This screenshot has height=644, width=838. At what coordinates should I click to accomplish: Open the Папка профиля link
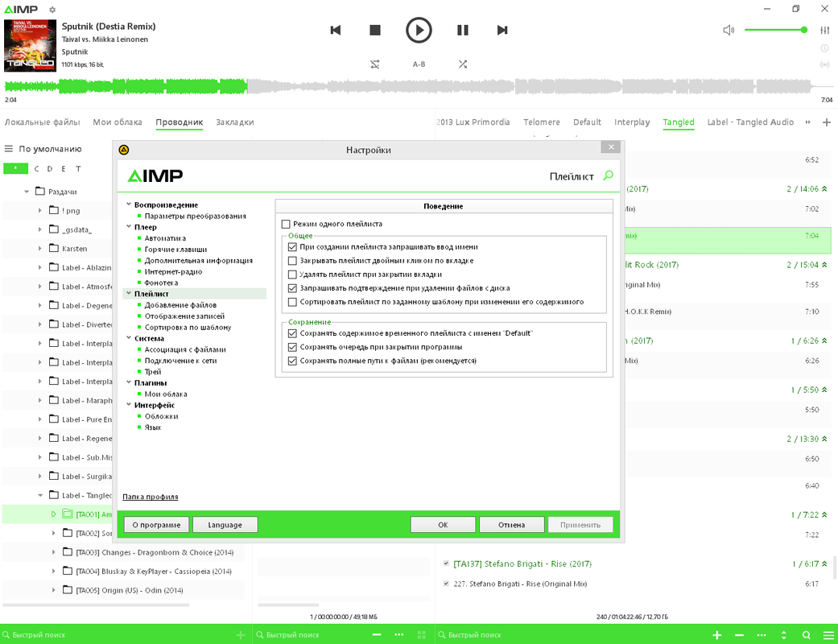click(151, 497)
